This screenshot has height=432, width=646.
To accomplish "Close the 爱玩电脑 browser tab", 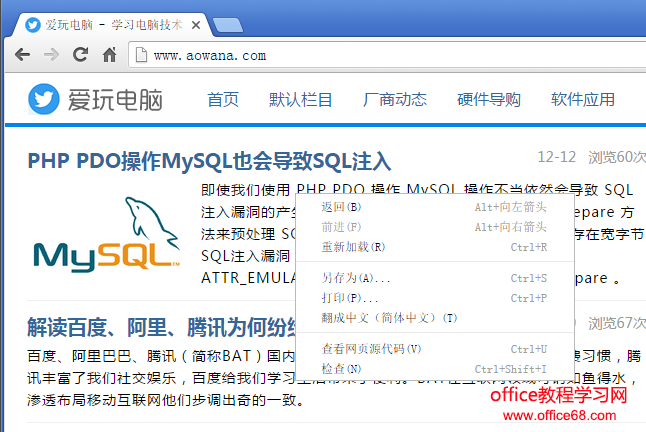I will point(196,25).
